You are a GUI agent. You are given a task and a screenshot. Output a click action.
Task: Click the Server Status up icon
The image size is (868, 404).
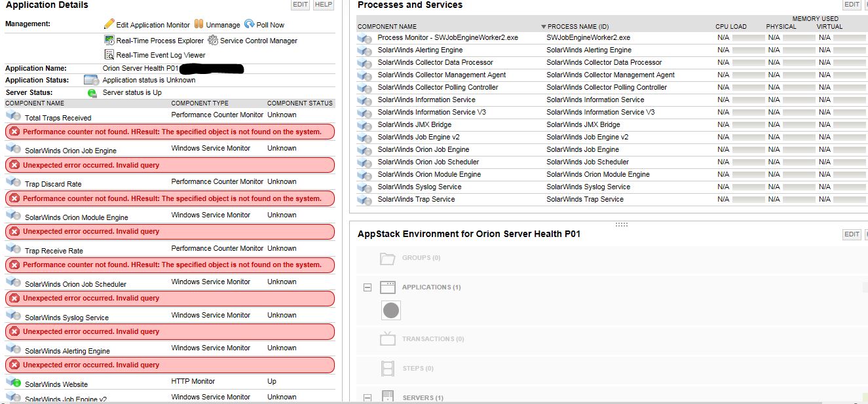click(92, 92)
